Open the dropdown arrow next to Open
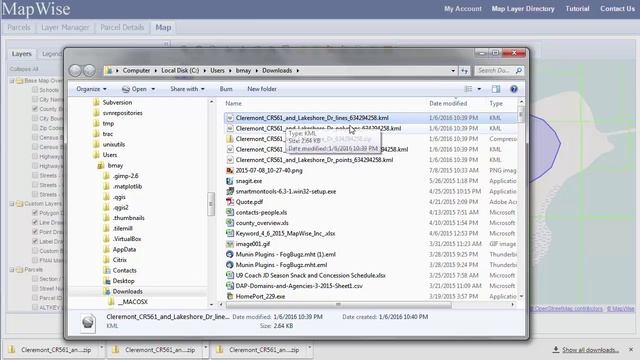Image resolution: width=640 pixels, height=360 pixels. [153, 89]
